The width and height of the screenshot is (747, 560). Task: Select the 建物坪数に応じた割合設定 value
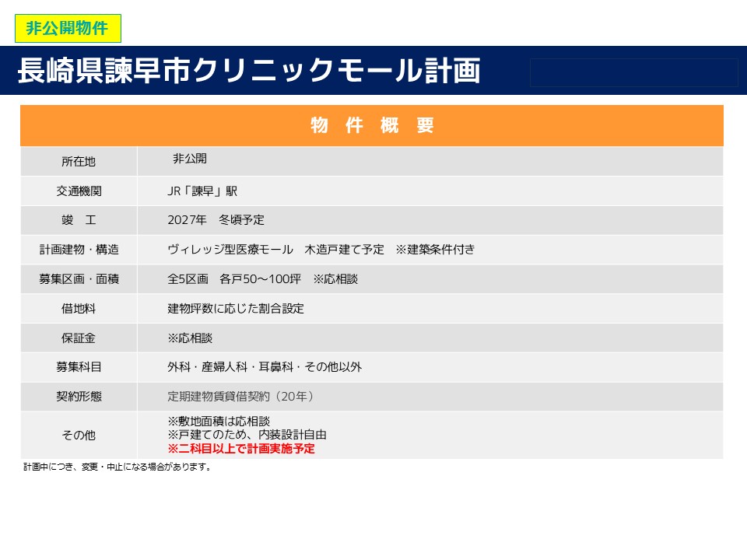[236, 309]
